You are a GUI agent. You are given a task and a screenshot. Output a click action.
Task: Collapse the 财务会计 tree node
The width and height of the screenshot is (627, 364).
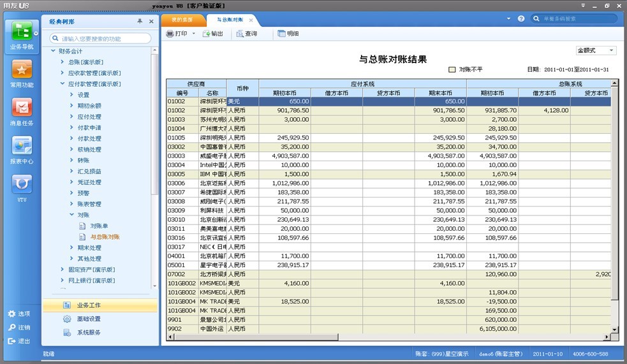tap(53, 51)
